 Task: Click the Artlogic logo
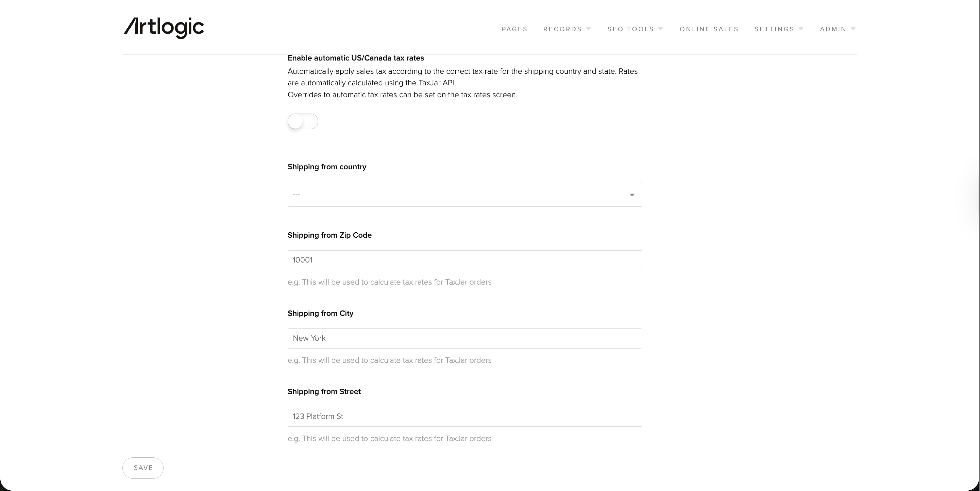point(164,28)
